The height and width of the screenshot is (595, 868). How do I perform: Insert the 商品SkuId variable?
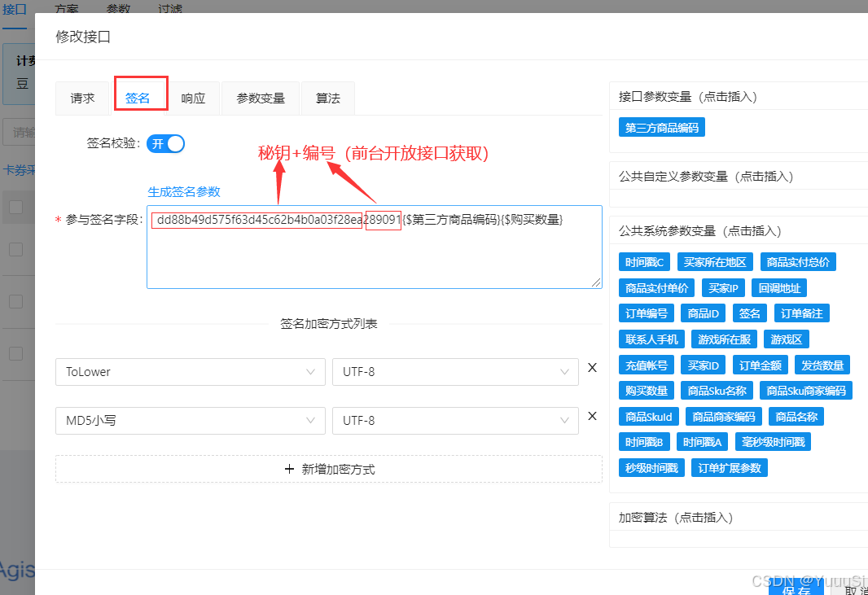click(x=649, y=417)
